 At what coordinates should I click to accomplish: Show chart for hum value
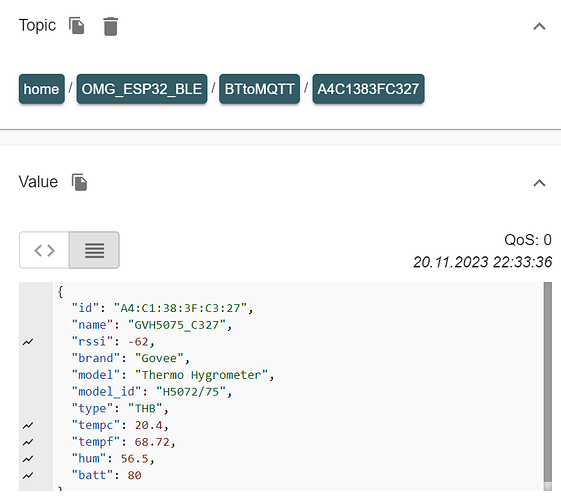click(x=28, y=459)
